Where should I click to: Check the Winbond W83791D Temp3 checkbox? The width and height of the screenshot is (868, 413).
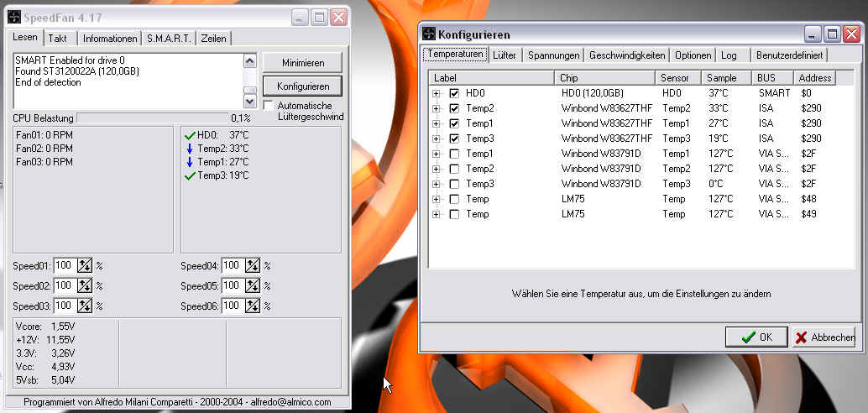pos(454,184)
